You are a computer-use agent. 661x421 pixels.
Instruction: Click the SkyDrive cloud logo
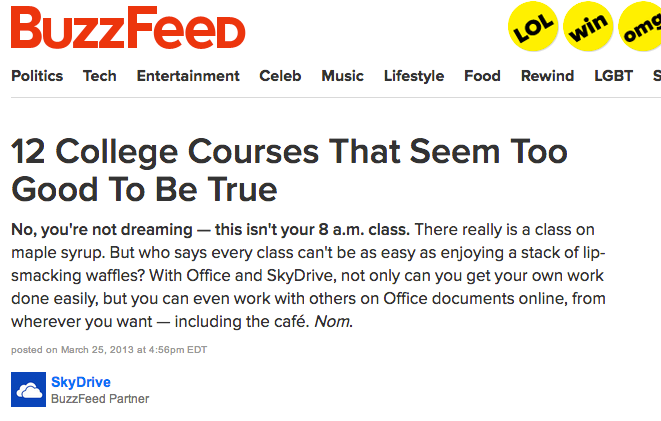[28, 390]
